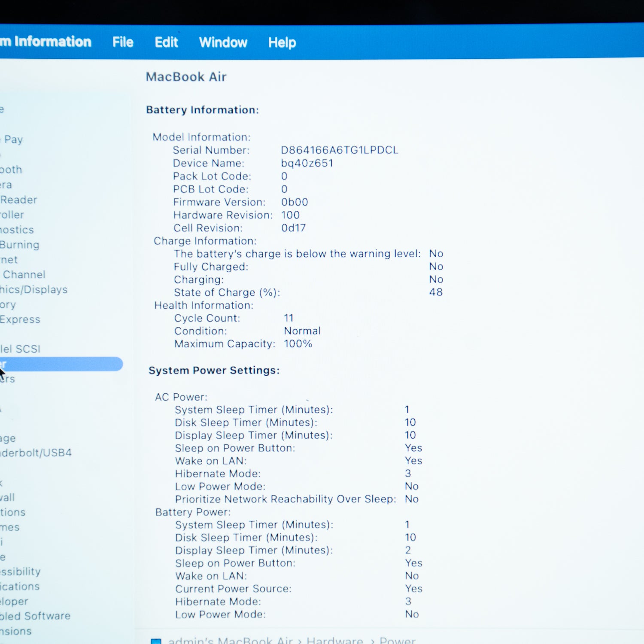Click Hardware in the bottom path bar
This screenshot has width=644, height=644.
tap(334, 641)
